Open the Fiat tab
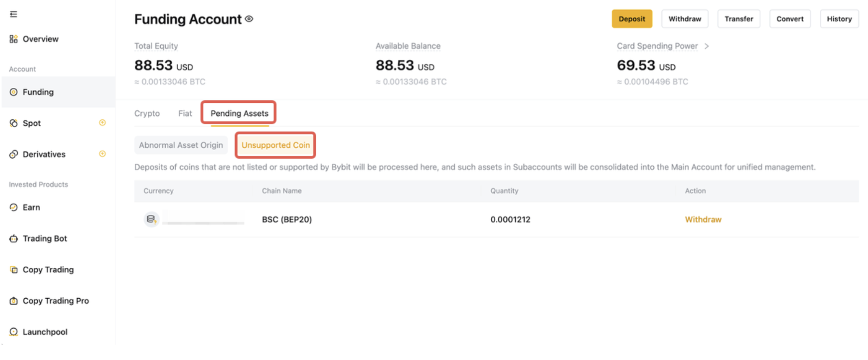 click(x=185, y=113)
